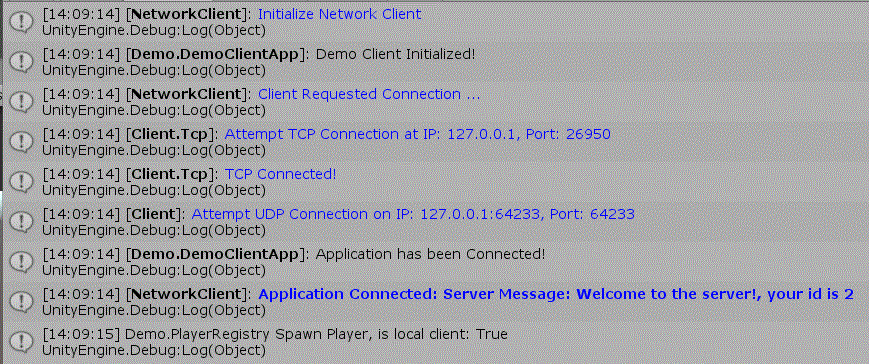The image size is (869, 364).
Task: Select 'Client Requested Connection ...' message text
Action: pyautogui.click(x=369, y=94)
